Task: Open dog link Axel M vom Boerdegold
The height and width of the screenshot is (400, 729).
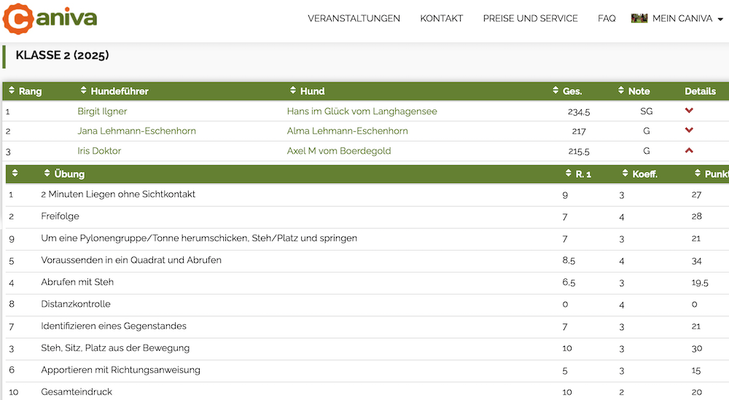Action: point(339,151)
